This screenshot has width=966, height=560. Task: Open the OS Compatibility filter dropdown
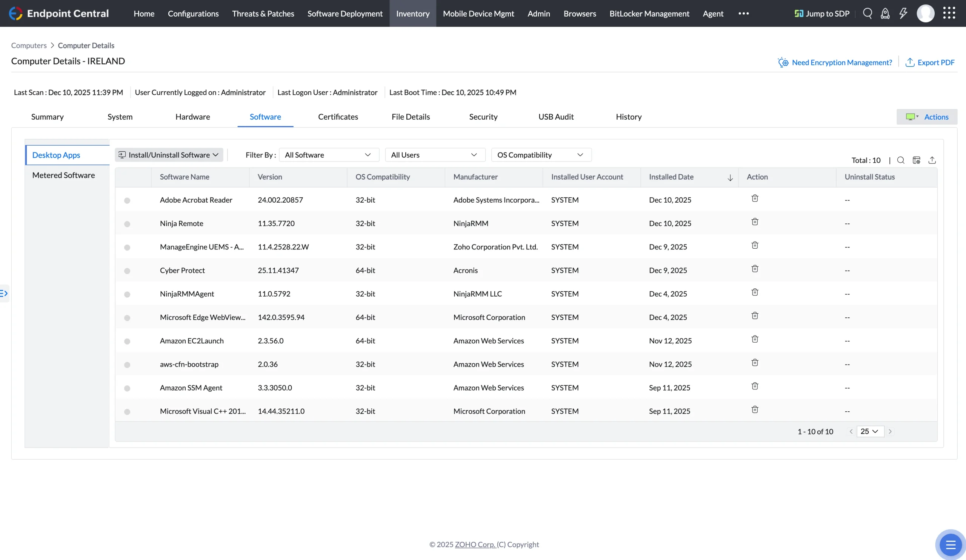(x=541, y=155)
